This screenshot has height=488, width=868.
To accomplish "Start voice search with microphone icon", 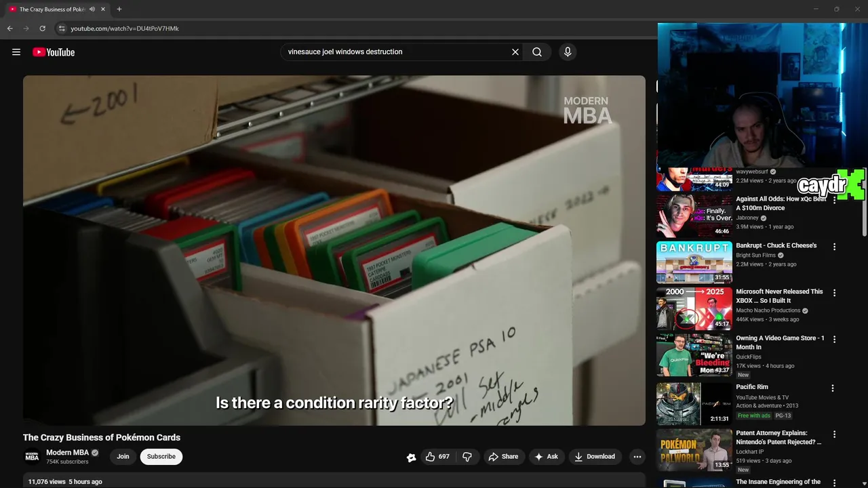I will (x=568, y=52).
